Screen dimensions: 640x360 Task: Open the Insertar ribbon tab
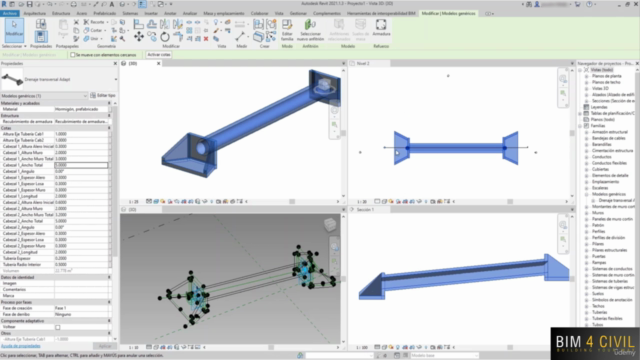click(151, 13)
